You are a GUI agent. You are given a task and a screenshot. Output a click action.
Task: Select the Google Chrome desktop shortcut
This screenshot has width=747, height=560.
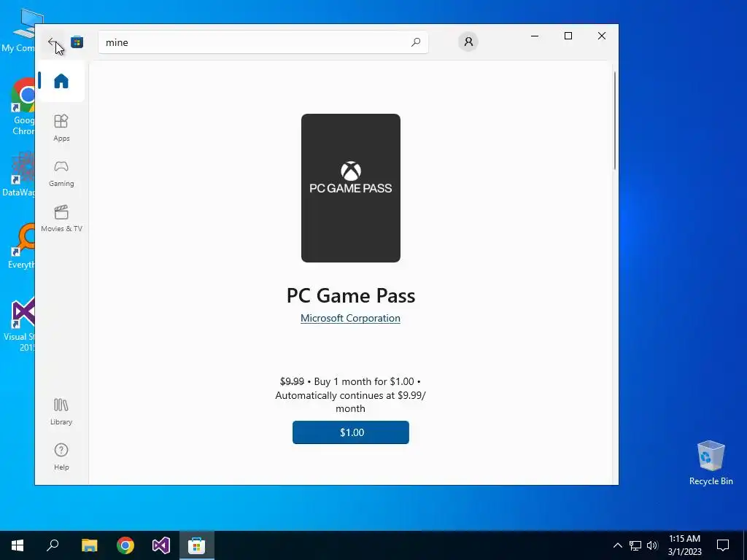pos(23,107)
